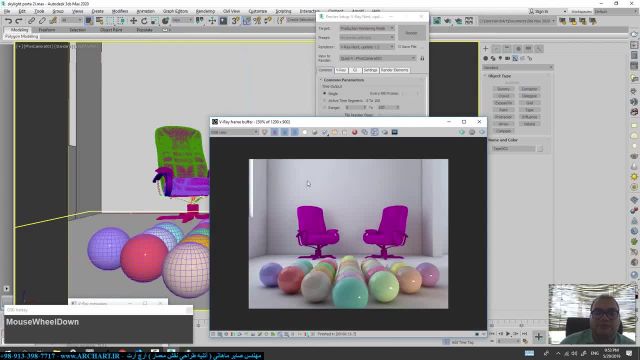This screenshot has height=360, width=640.
Task: Click the Undo arrow in main toolbar
Action: pyautogui.click(x=8, y=21)
